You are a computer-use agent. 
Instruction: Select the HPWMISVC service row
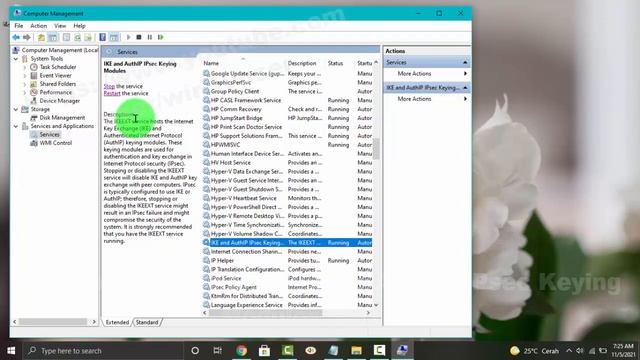click(x=287, y=145)
